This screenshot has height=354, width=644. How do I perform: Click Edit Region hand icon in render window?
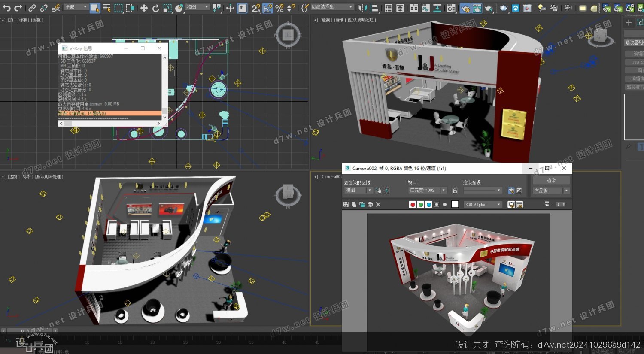(x=378, y=190)
